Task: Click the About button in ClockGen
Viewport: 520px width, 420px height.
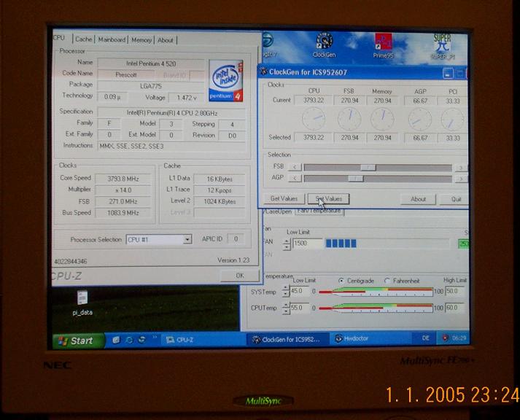Action: click(x=418, y=199)
